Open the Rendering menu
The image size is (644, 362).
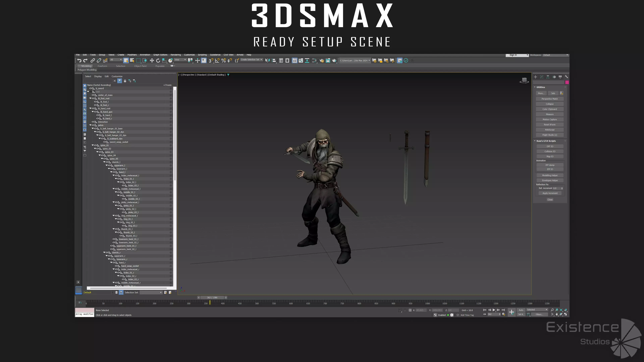[x=175, y=55]
